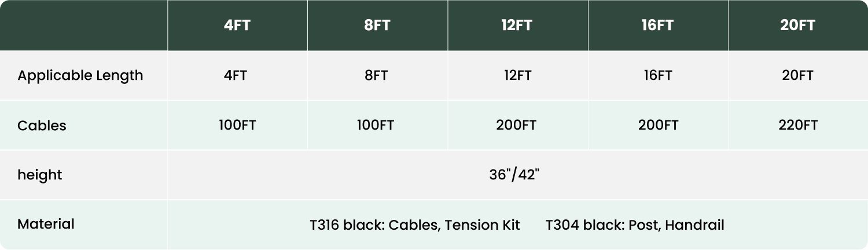Select the Cables value under the 8FT column

376,126
